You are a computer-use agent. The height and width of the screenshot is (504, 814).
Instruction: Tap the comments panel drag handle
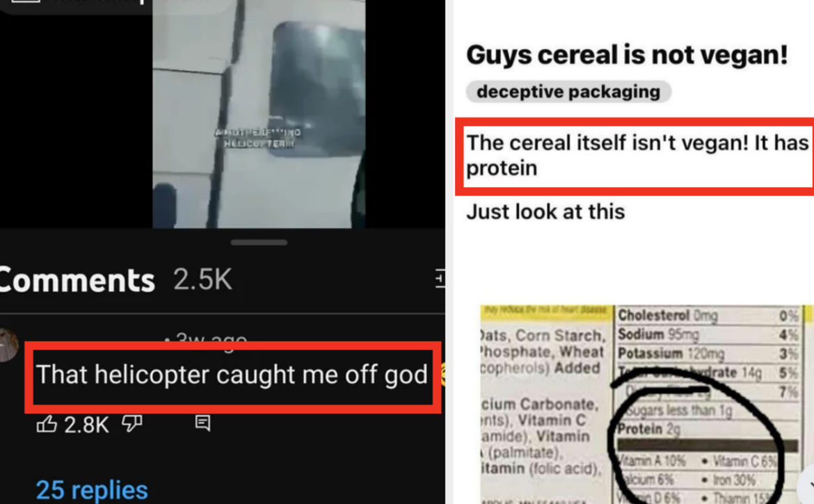[x=259, y=242]
